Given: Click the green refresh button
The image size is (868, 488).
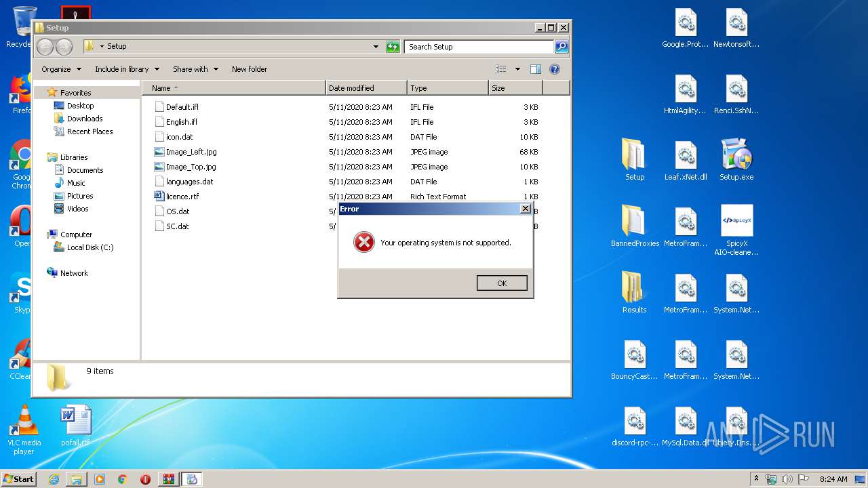Looking at the screenshot, I should click(393, 47).
